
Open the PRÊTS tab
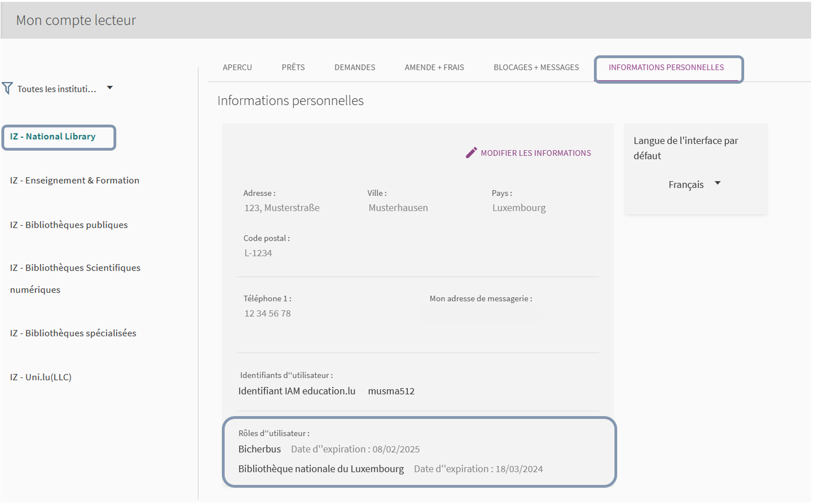[x=293, y=67]
